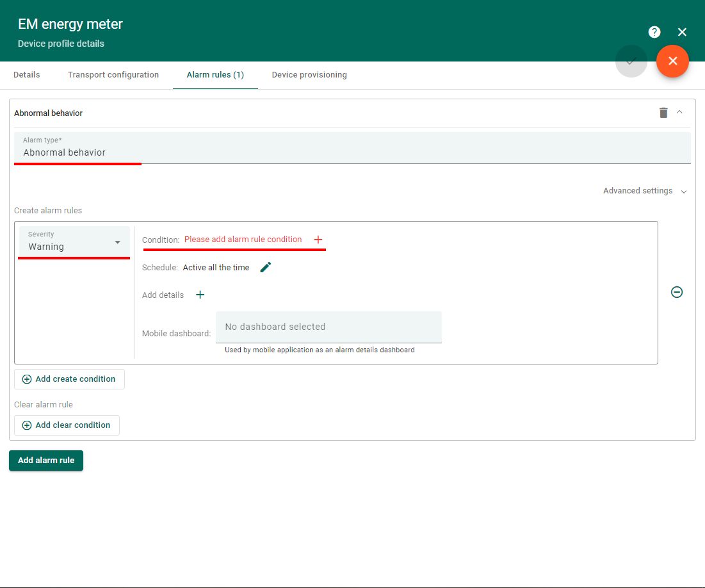Click Add create condition button
The width and height of the screenshot is (705, 588).
[x=69, y=379]
